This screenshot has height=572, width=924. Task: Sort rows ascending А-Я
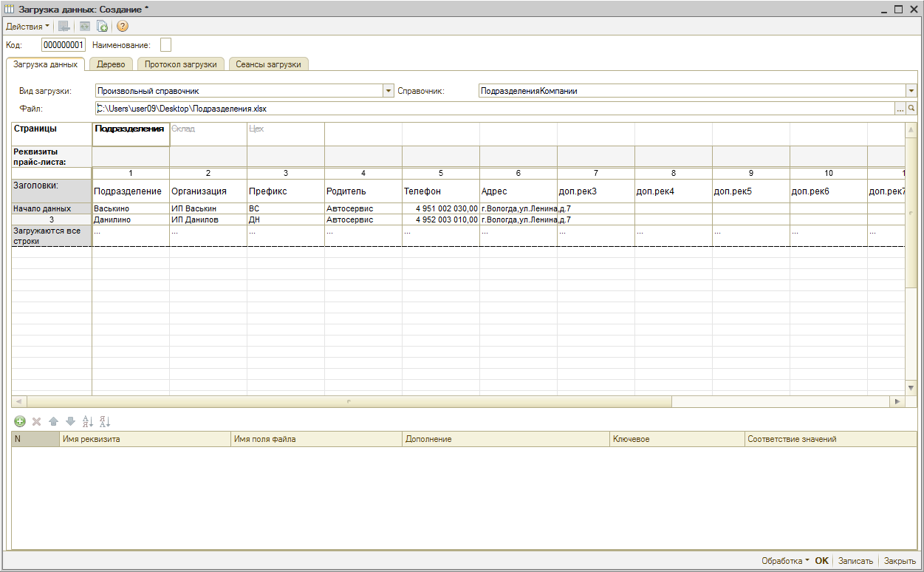(87, 421)
